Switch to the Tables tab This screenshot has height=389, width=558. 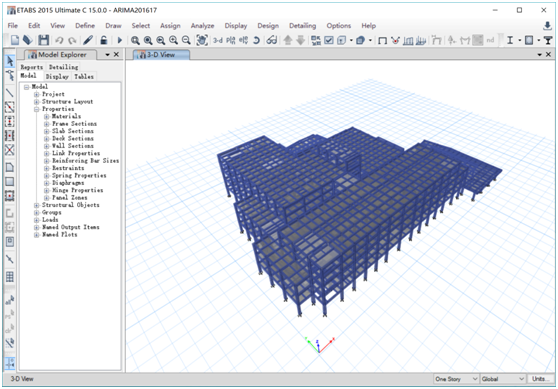click(x=84, y=77)
